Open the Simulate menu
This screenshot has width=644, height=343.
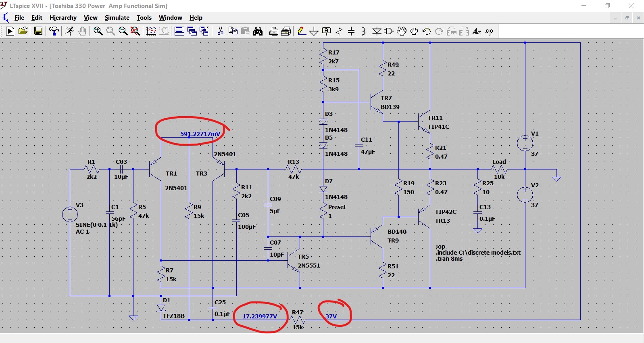point(117,18)
